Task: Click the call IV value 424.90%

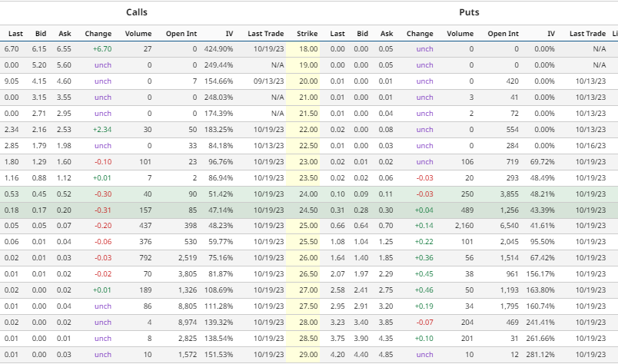Action: (x=218, y=49)
